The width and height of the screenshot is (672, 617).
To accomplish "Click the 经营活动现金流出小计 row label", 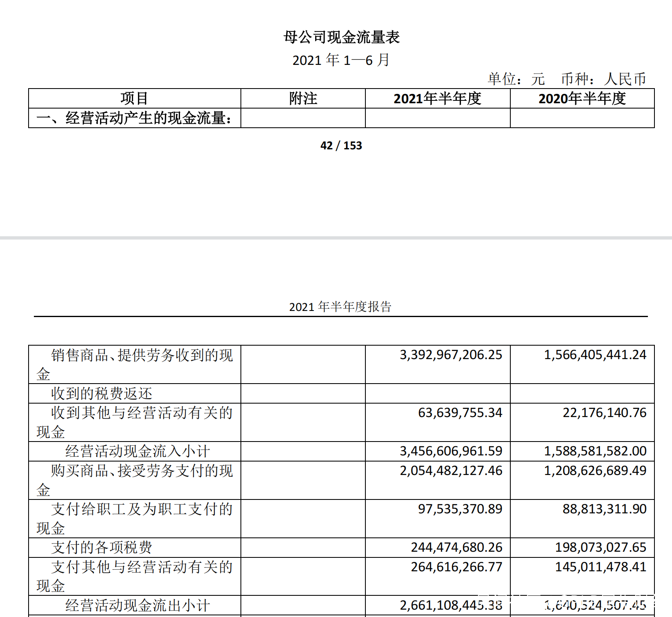I will (138, 606).
